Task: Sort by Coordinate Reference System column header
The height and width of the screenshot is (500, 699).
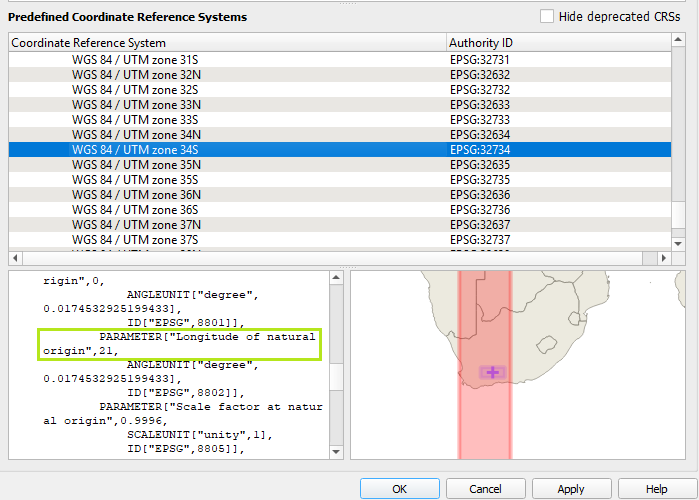Action: [x=227, y=43]
